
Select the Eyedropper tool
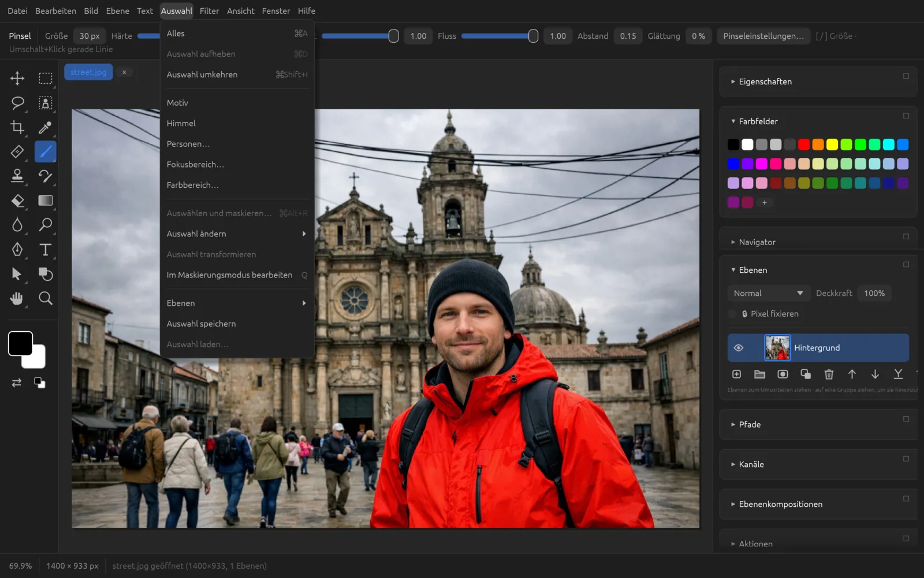[45, 127]
